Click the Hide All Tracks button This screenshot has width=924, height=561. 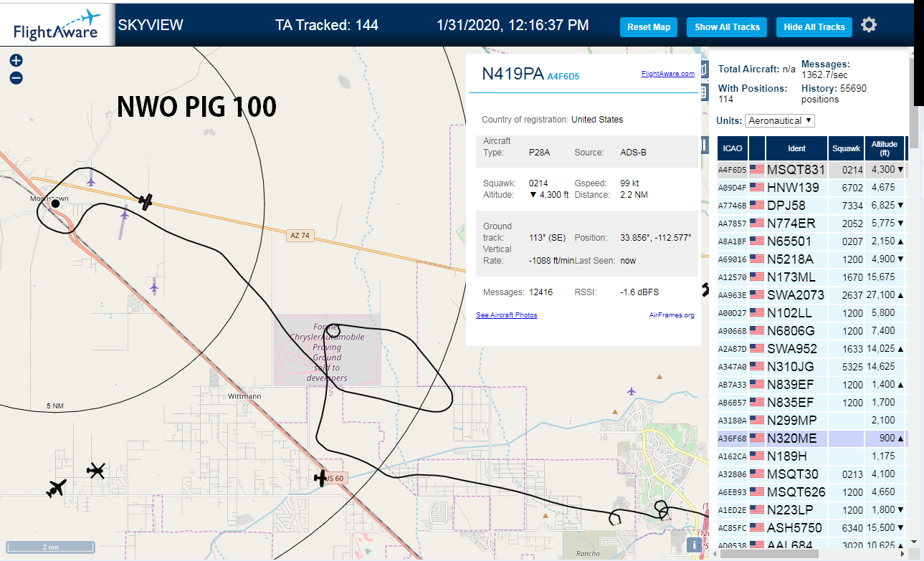pos(814,27)
